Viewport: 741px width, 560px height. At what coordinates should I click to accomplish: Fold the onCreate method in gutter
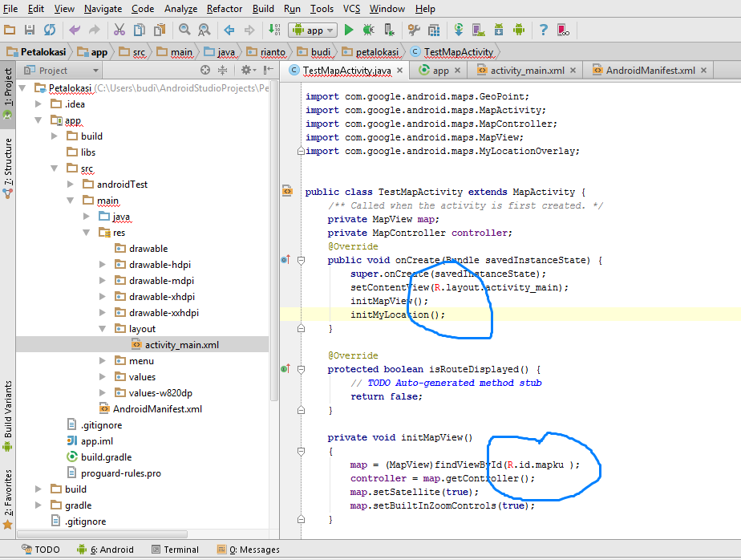(x=301, y=260)
